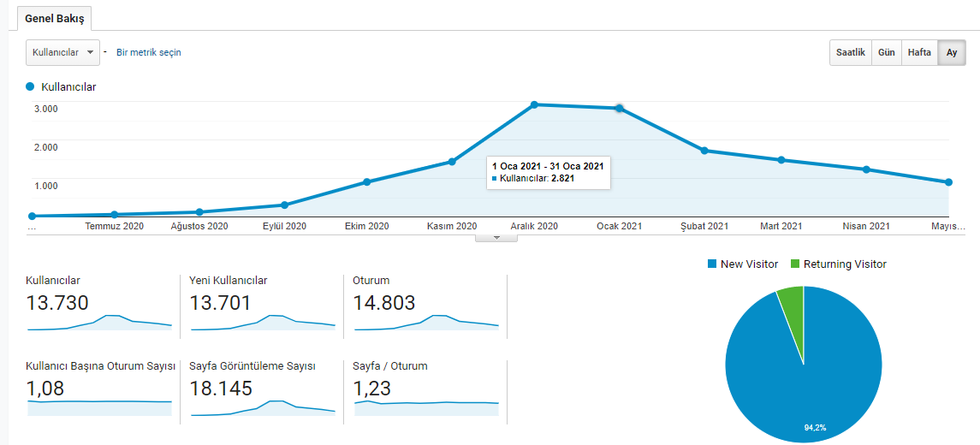980x445 pixels.
Task: Click the Returning Visitor legend swatch
Action: 794,264
